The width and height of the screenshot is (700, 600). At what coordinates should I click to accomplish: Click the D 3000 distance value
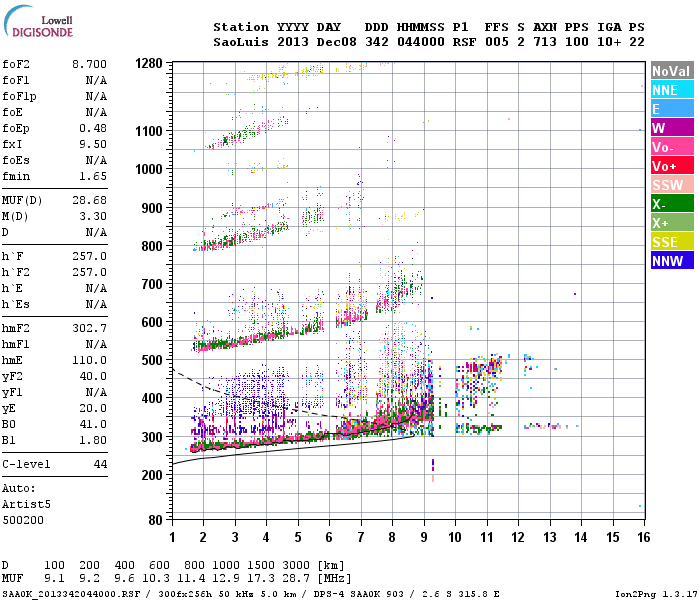pyautogui.click(x=296, y=565)
